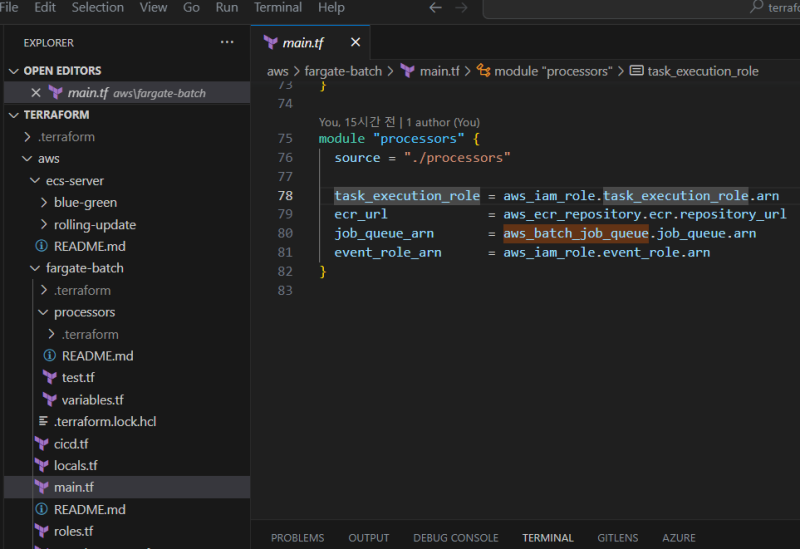Click forward navigation arrow in title bar
This screenshot has width=800, height=549.
click(461, 8)
